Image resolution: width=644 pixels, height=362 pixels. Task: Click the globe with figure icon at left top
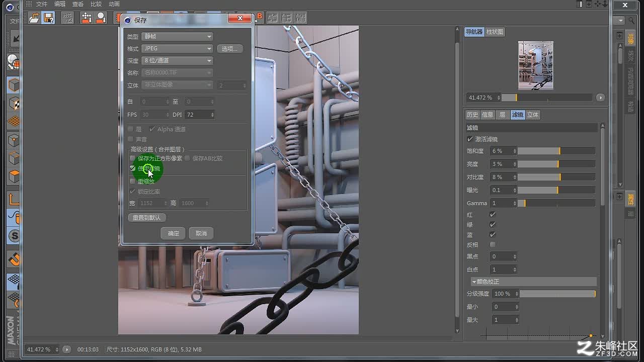point(14,62)
